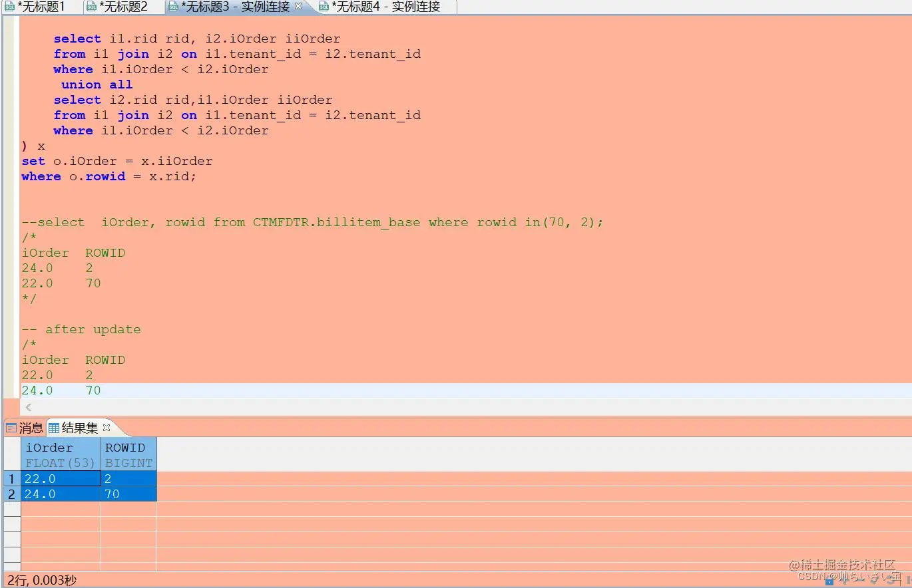
Task: Click the 结果集 grid icon
Action: click(54, 428)
